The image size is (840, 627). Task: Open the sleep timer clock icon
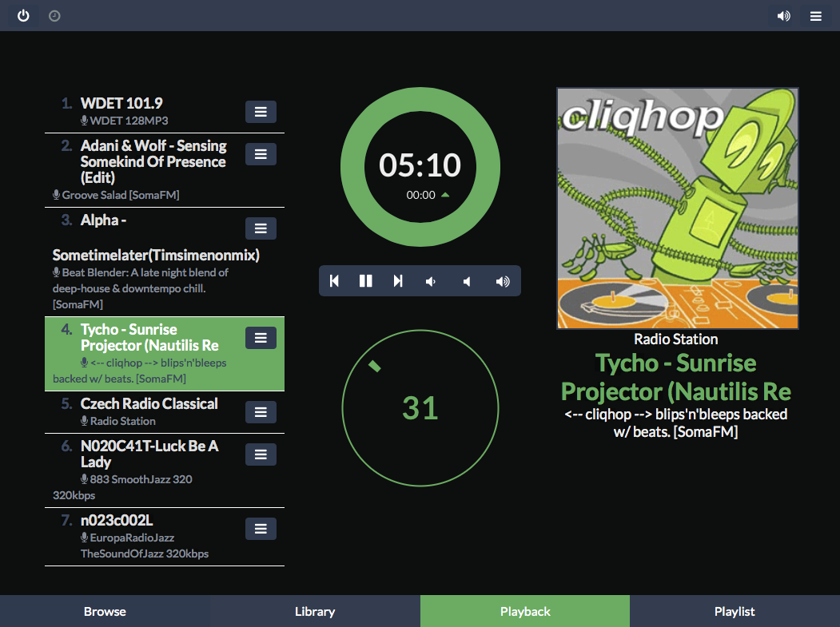pyautogui.click(x=54, y=16)
